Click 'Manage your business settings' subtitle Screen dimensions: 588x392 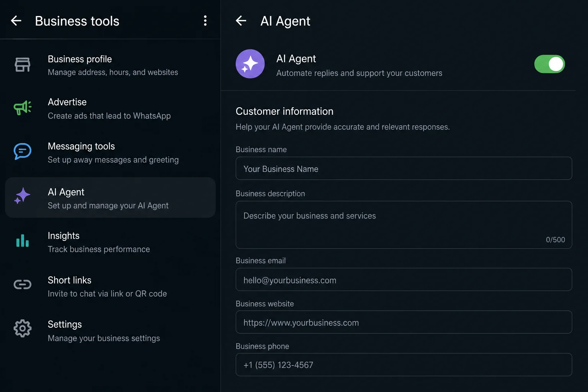click(104, 338)
